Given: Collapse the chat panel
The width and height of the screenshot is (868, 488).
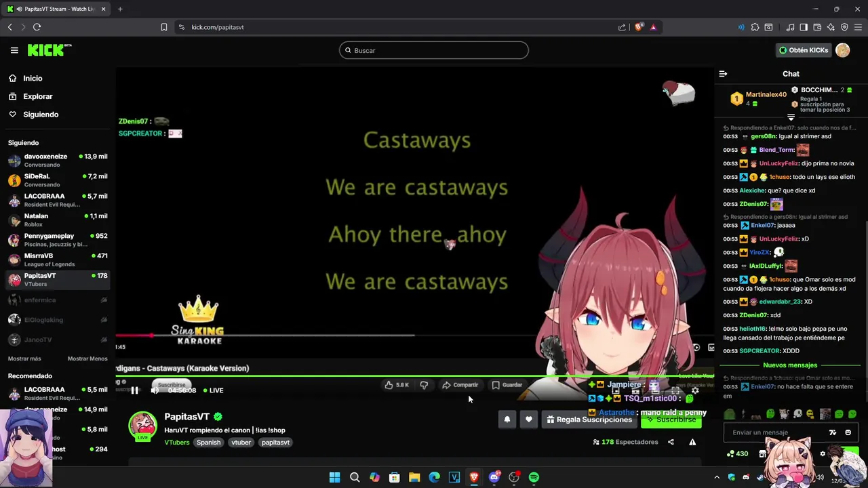Looking at the screenshot, I should [x=723, y=74].
